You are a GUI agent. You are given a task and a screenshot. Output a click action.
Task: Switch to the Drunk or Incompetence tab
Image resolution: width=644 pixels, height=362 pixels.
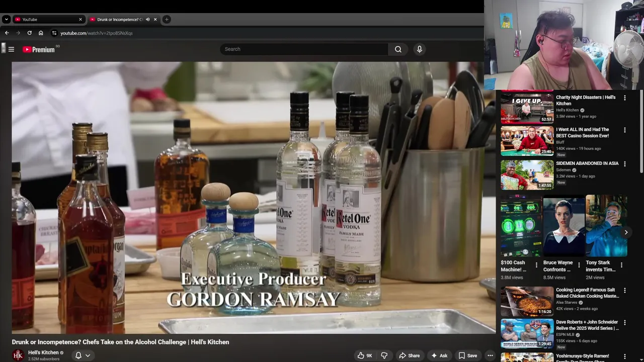pos(124,20)
